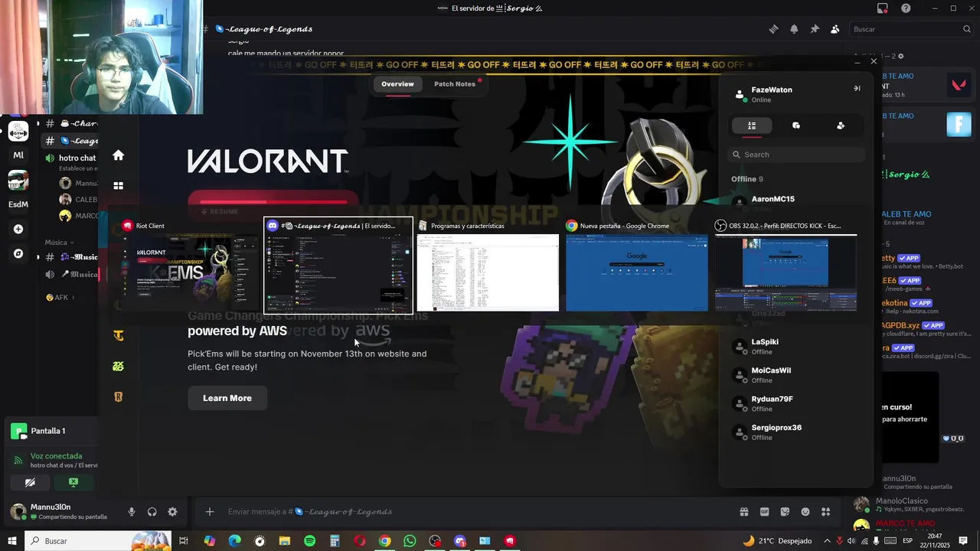Select OBS 32.0.2 window thumbnail
The height and width of the screenshot is (551, 980).
pos(786,265)
